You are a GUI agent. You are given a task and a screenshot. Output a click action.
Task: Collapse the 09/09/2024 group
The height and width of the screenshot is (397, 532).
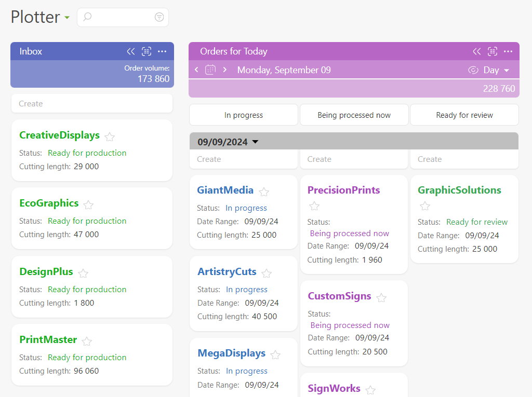[x=256, y=142]
